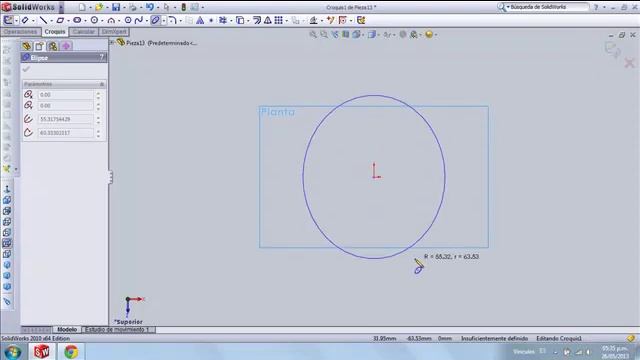This screenshot has height=360, width=640.
Task: Click the Linear Sketch Pattern grid icon
Action: click(x=278, y=20)
